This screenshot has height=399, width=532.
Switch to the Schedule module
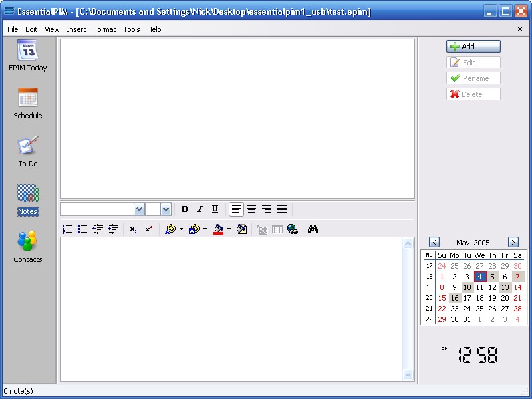[x=28, y=104]
